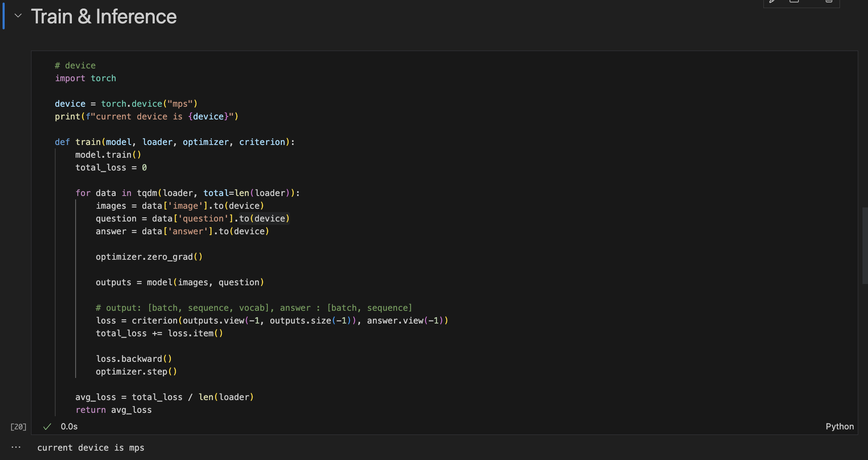
Task: Click the cell output text 'current device is mps'
Action: (x=91, y=448)
